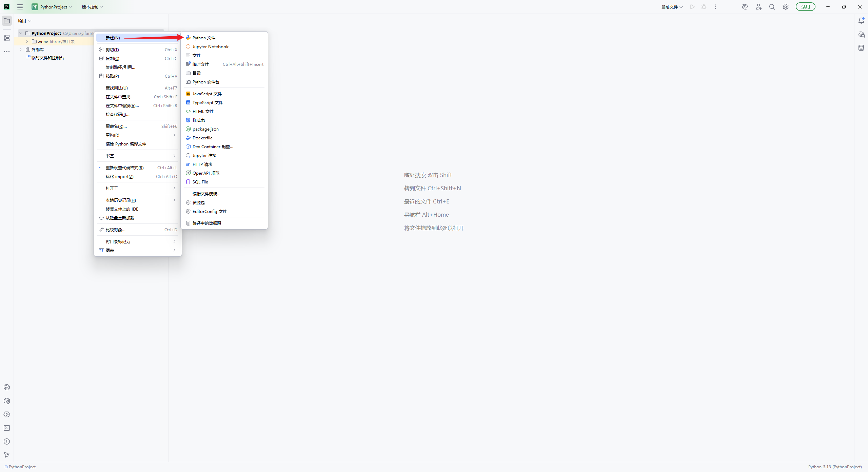Click the 试用 trial button
This screenshot has width=868, height=472.
[805, 7]
